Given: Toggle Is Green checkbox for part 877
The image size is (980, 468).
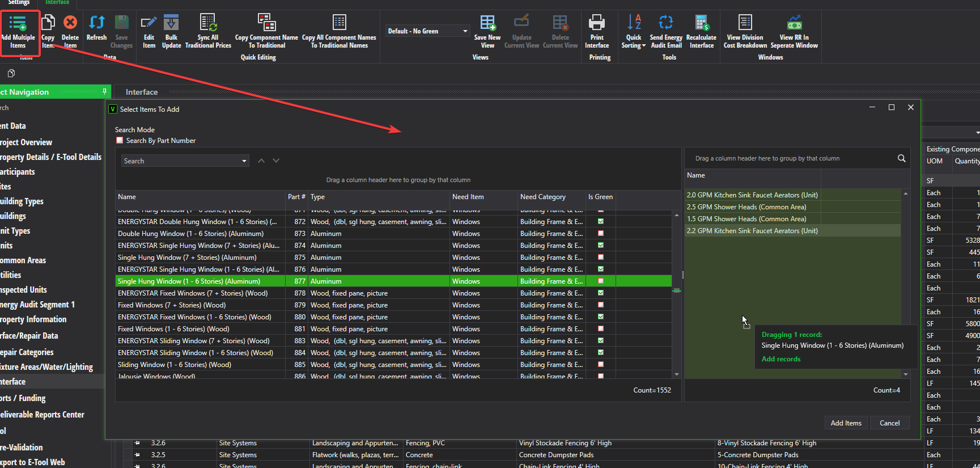Looking at the screenshot, I should (x=601, y=281).
